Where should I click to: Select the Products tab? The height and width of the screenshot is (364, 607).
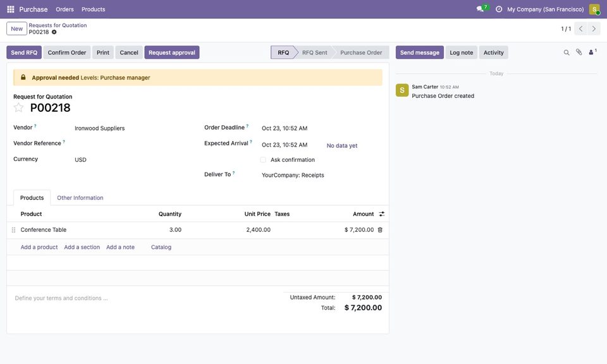tap(32, 198)
